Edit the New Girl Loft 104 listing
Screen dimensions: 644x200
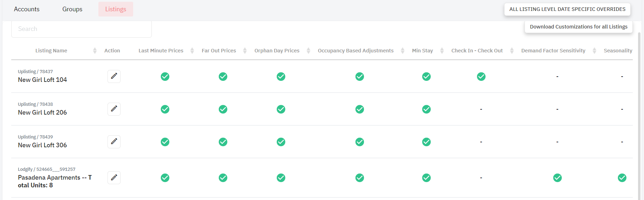coord(114,76)
